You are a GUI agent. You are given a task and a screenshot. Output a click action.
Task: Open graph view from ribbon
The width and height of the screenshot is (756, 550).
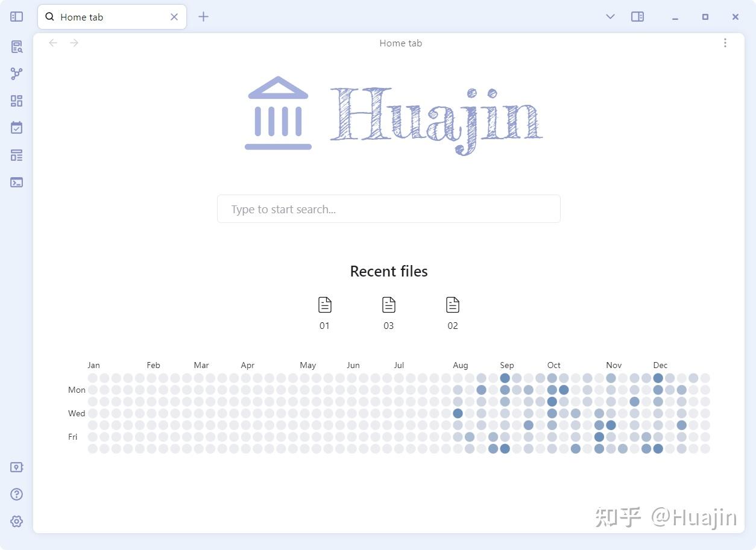[17, 73]
